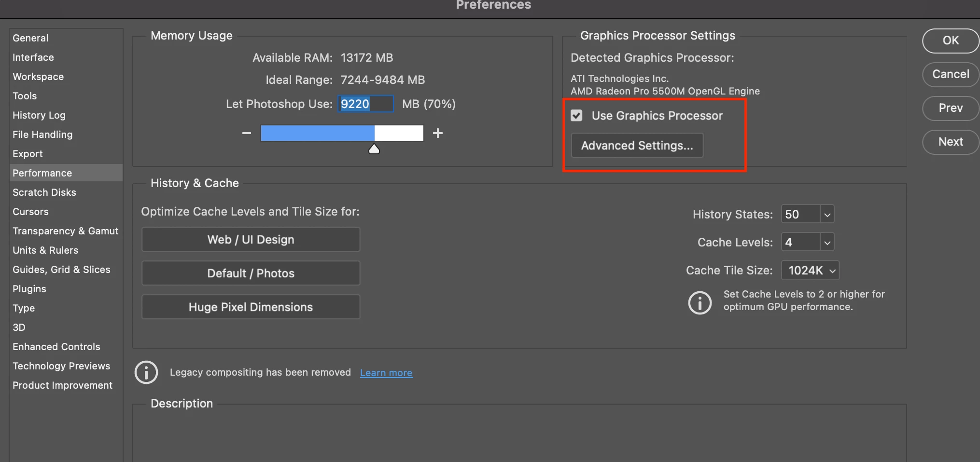The width and height of the screenshot is (980, 462).
Task: Click the info icon beside Legacy compositing notice
Action: (146, 372)
